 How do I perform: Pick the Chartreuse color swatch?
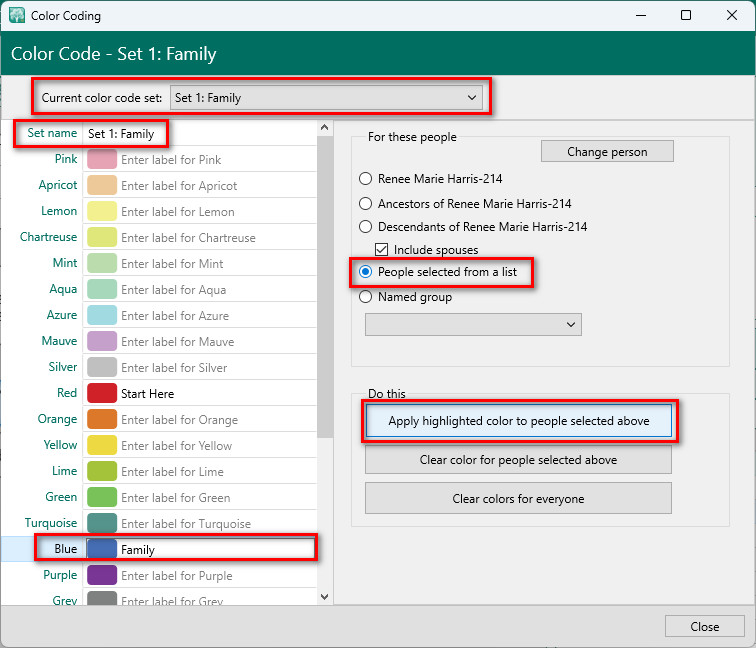(102, 238)
